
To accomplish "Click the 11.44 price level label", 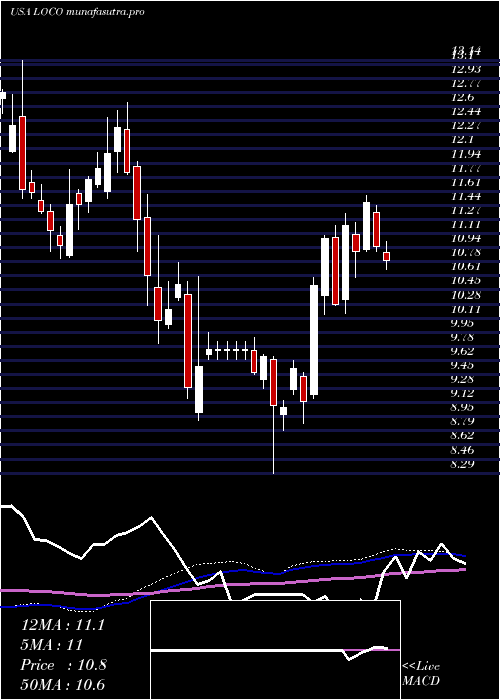I will pos(466,196).
